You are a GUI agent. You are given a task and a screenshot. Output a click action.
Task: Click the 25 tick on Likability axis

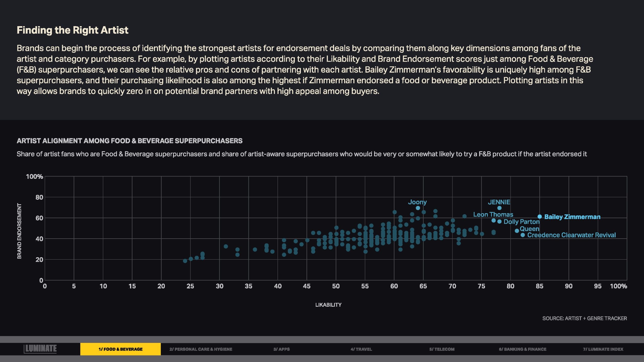(x=190, y=286)
